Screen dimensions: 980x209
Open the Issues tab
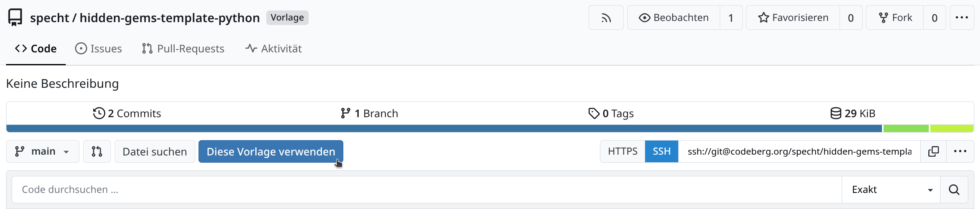tap(98, 49)
